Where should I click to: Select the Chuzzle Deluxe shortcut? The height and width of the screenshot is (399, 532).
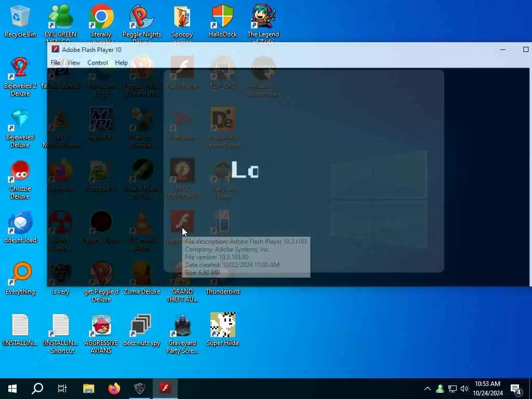[x=20, y=180]
